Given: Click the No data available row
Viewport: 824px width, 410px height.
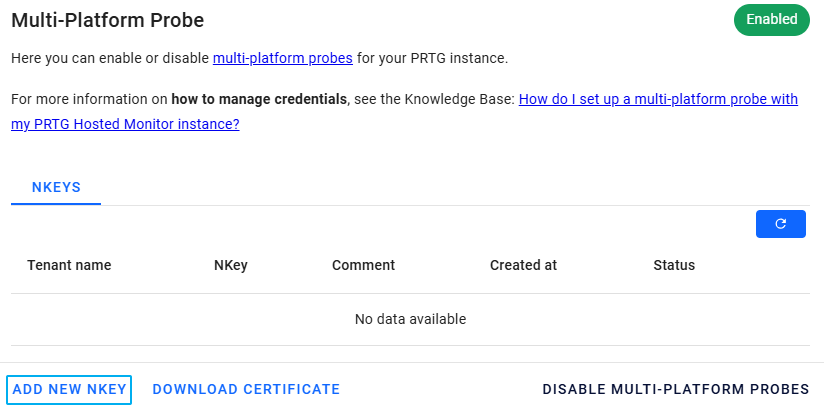Looking at the screenshot, I should pyautogui.click(x=410, y=319).
